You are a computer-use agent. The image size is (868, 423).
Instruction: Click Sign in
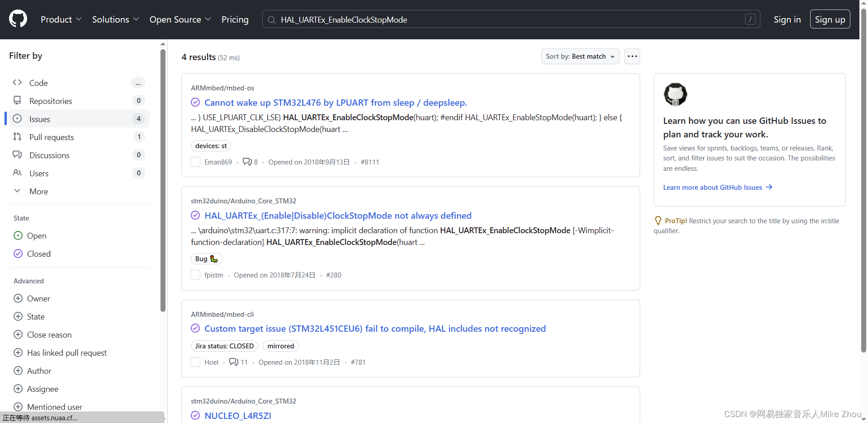click(787, 19)
